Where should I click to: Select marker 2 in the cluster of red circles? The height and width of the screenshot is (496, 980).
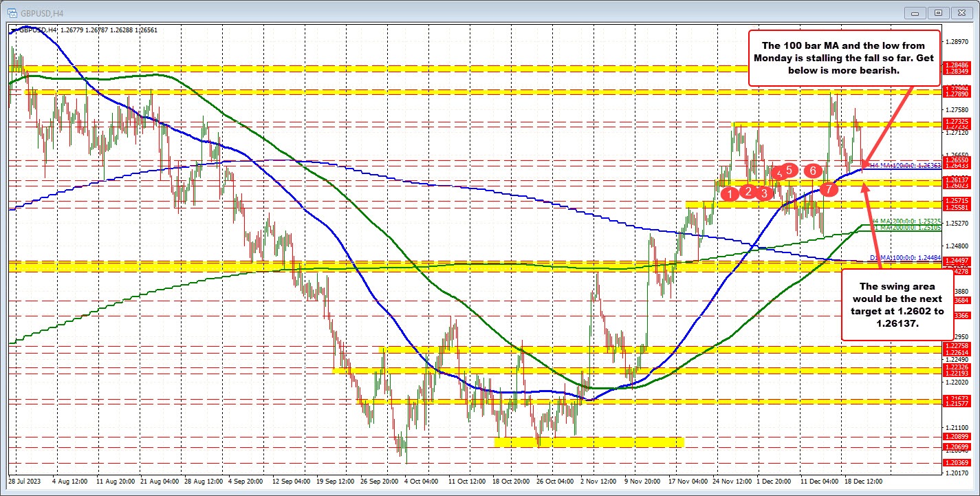(748, 193)
